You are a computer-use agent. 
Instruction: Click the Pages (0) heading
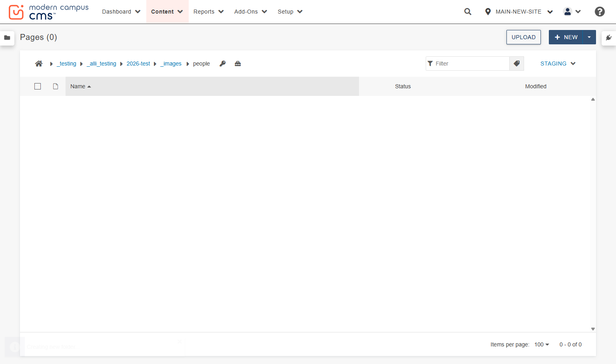38,37
